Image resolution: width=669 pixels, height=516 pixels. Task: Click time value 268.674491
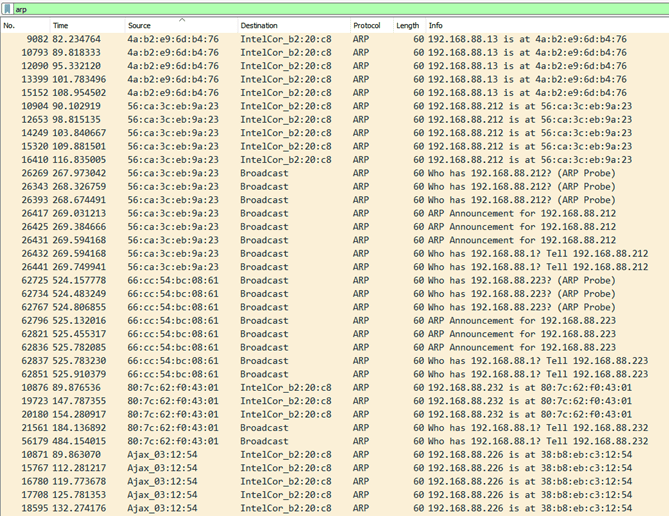[x=79, y=200]
